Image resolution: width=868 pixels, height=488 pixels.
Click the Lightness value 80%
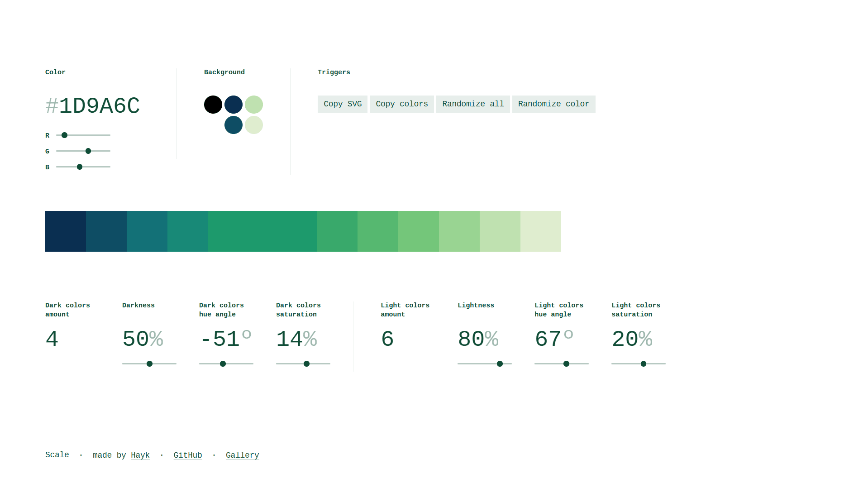pyautogui.click(x=478, y=340)
